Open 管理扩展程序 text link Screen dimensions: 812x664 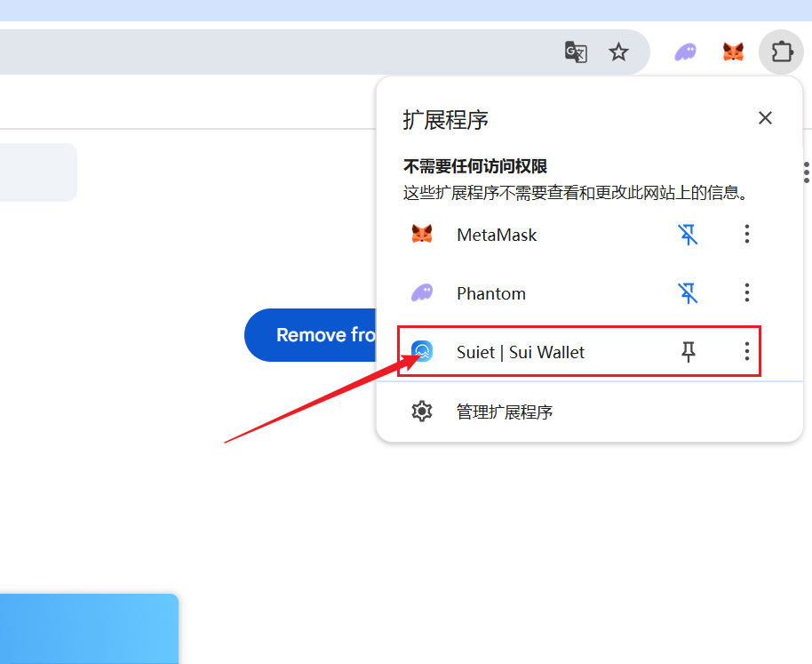click(x=505, y=412)
